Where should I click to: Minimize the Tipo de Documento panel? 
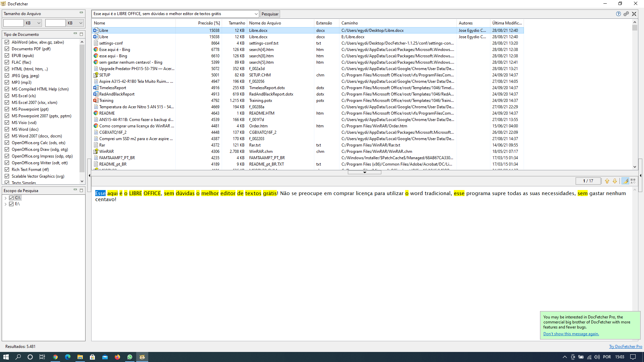click(75, 34)
